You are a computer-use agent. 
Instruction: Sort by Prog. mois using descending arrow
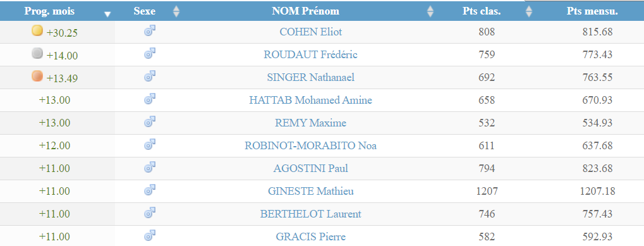(x=107, y=15)
